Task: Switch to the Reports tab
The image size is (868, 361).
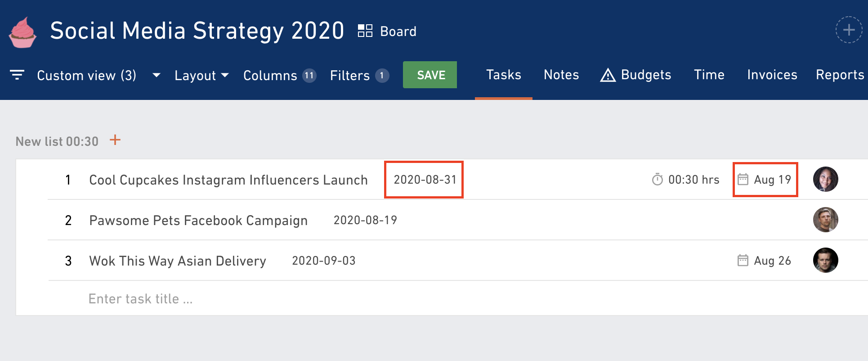Action: (x=840, y=75)
